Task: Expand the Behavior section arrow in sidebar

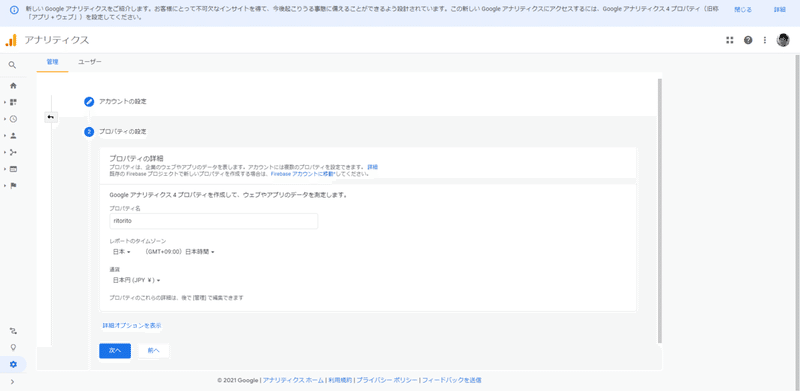Action: [5, 169]
